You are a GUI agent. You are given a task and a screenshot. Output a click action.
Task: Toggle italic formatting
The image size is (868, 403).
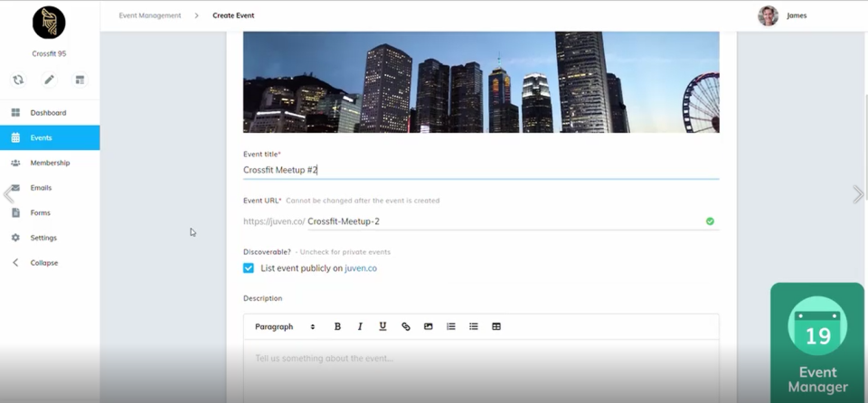(360, 326)
